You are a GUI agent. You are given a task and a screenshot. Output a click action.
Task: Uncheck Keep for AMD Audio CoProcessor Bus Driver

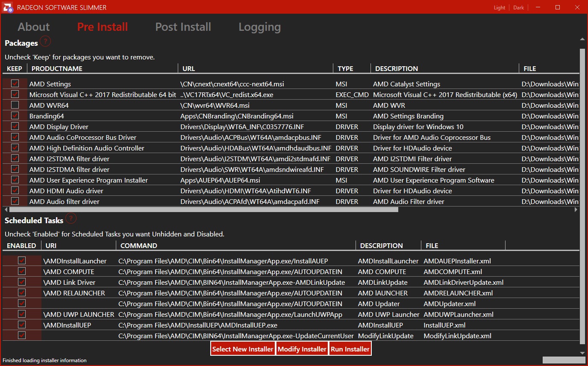15,137
